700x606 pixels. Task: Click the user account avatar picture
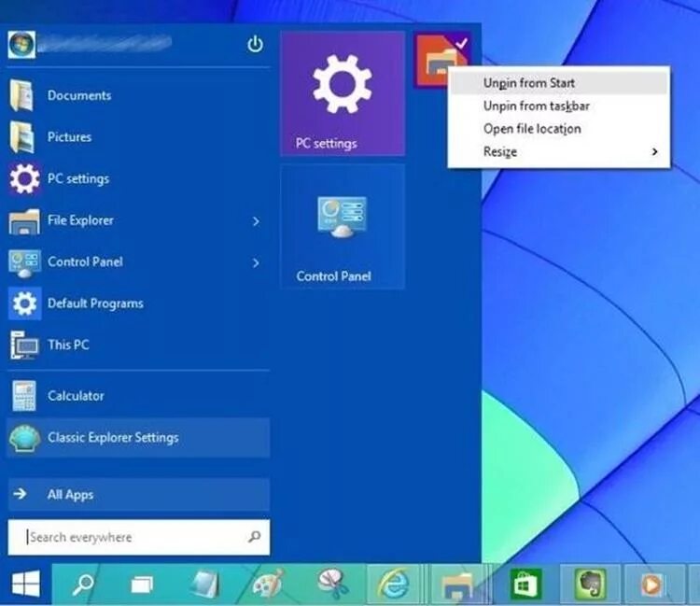21,45
